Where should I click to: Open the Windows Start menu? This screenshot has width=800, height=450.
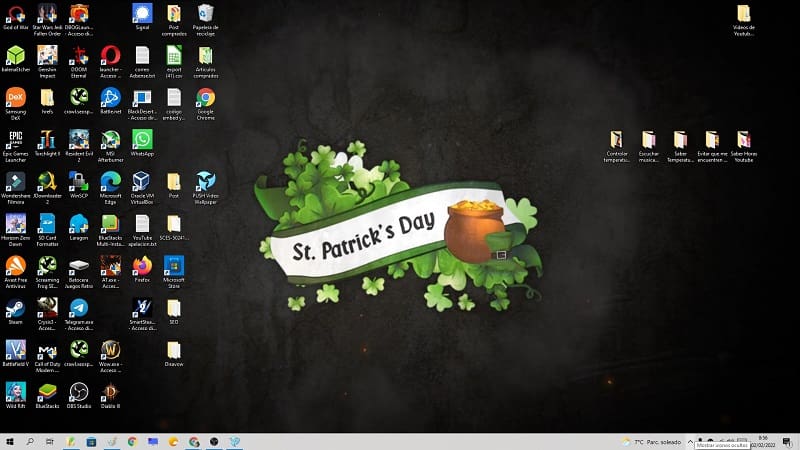pyautogui.click(x=10, y=442)
